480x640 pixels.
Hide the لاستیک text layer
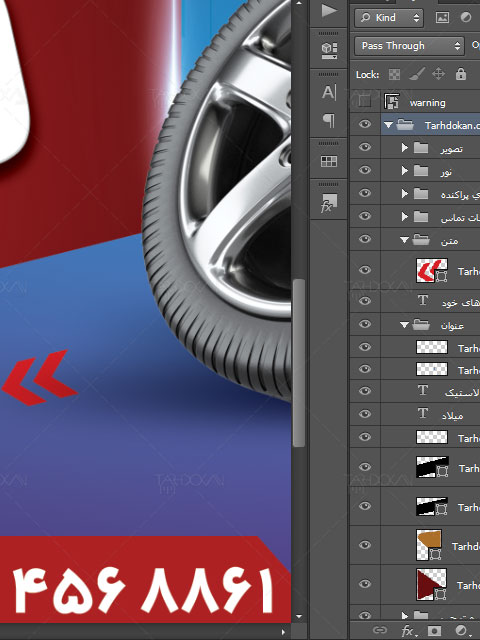click(x=365, y=391)
